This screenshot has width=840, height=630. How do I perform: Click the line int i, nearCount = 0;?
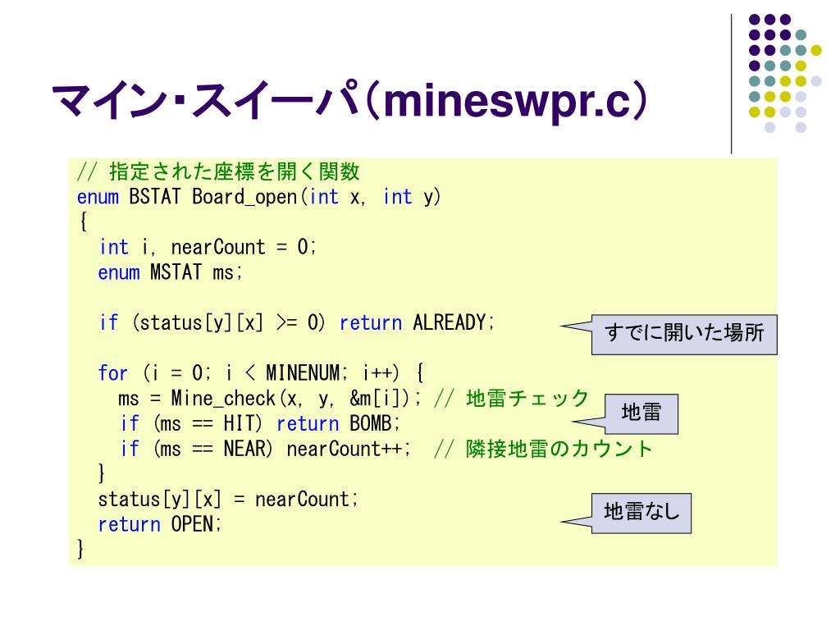(x=208, y=247)
